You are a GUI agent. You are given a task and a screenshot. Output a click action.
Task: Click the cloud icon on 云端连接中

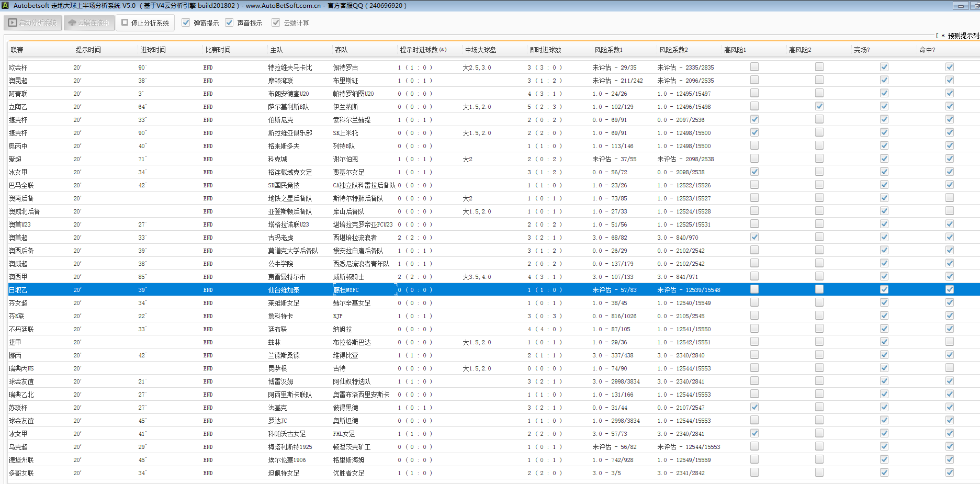[72, 23]
